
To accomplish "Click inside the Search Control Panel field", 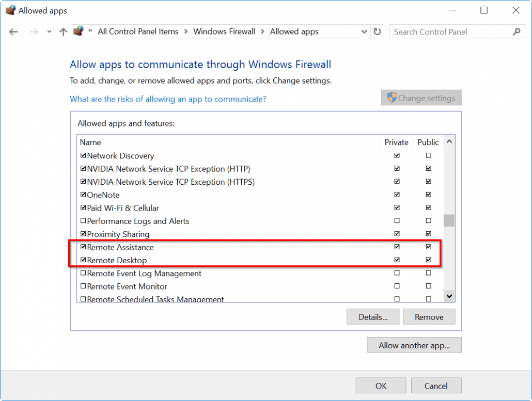I will tap(449, 31).
